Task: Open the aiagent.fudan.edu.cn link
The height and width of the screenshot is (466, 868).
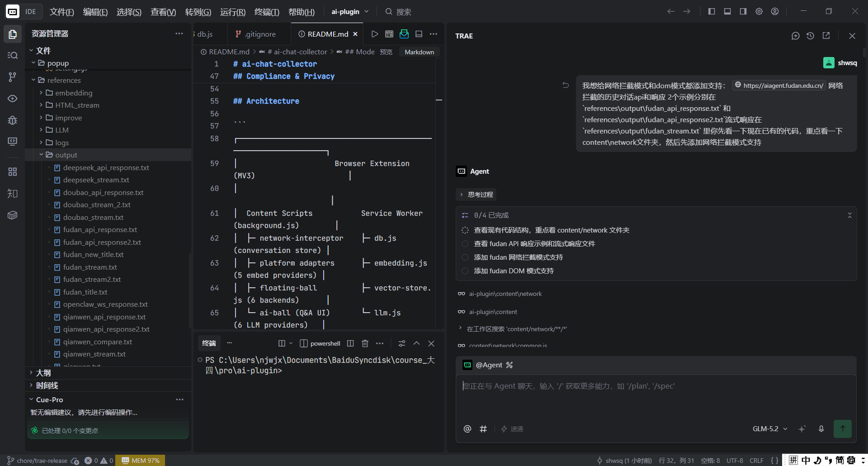Action: 779,85
